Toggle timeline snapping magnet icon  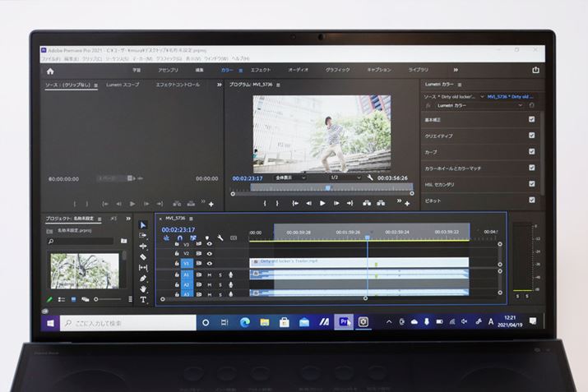(179, 238)
